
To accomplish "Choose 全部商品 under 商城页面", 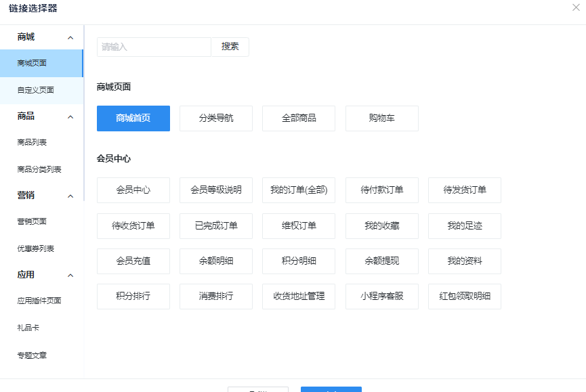I will (x=299, y=118).
